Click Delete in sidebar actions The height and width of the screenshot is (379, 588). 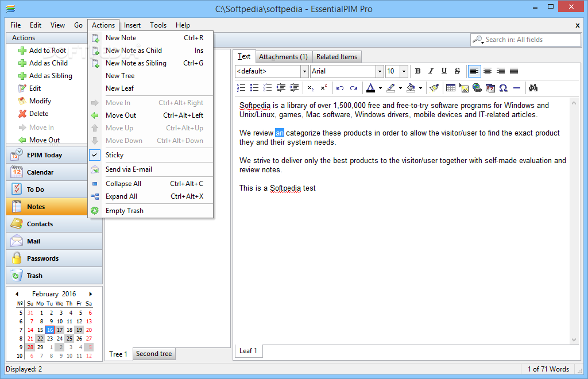pos(34,114)
